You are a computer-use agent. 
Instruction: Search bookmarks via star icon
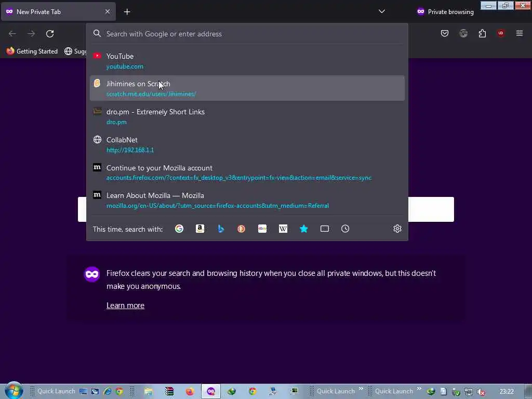coord(303,229)
